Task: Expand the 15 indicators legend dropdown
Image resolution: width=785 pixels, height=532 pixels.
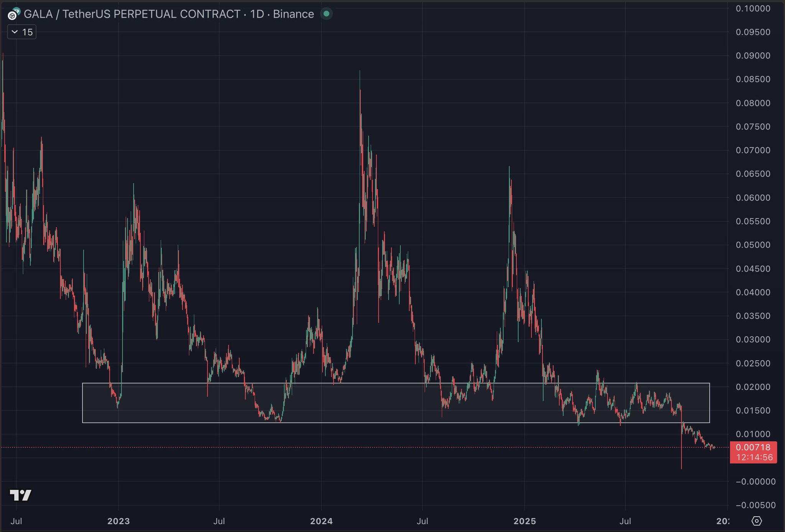Action: [x=22, y=32]
